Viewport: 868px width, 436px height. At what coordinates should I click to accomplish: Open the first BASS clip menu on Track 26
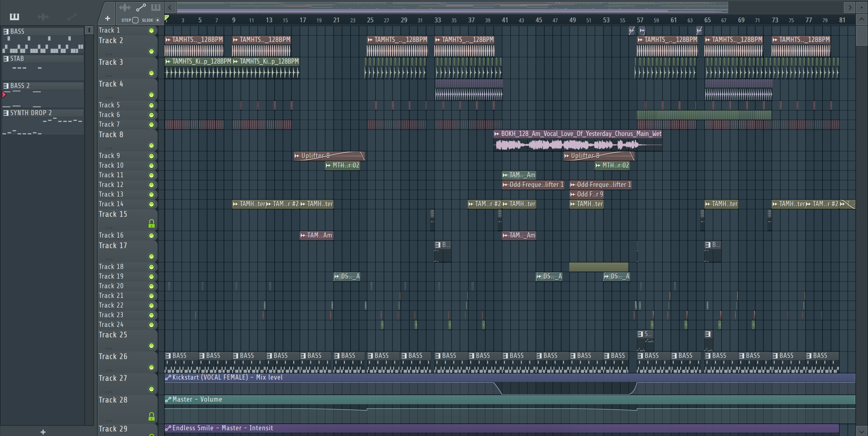(x=168, y=356)
